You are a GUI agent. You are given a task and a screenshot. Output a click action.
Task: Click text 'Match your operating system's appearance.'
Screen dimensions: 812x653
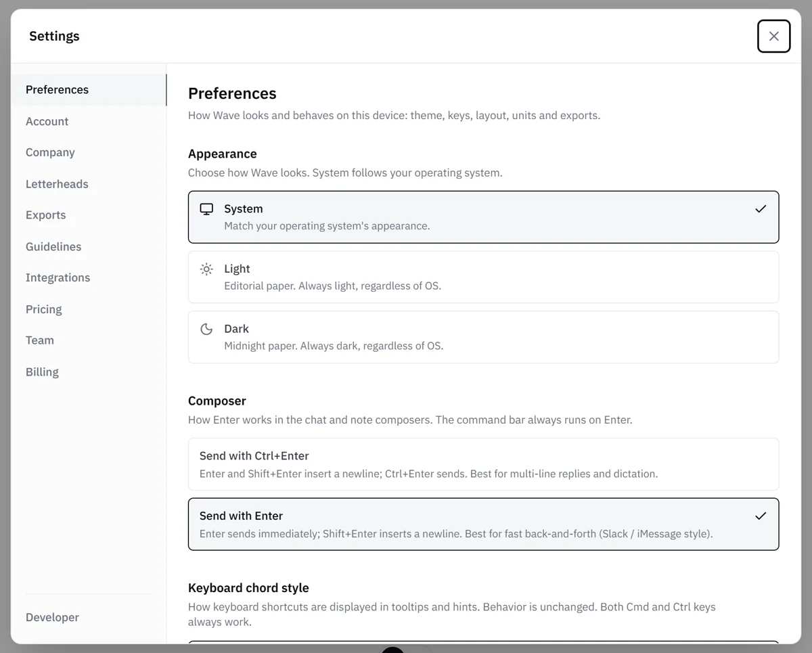pos(327,226)
